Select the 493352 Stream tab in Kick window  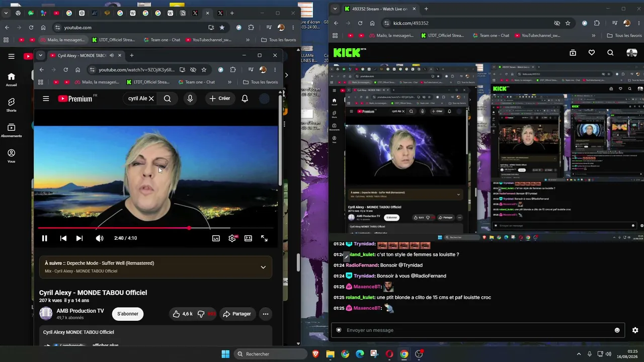point(381,9)
